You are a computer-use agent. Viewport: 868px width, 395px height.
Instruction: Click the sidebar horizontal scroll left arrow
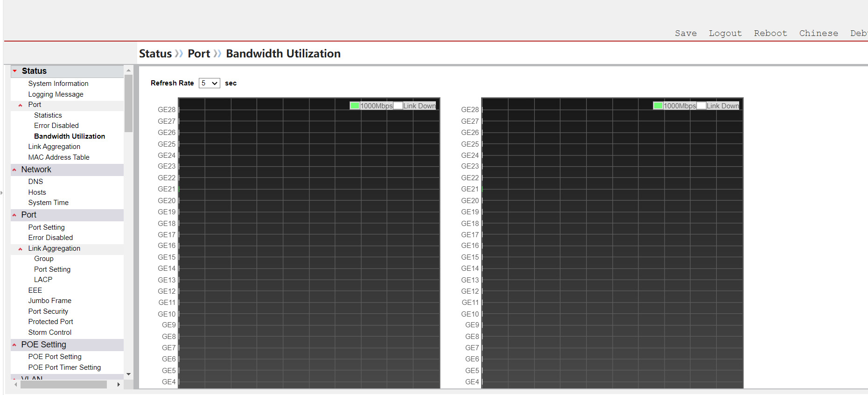pyautogui.click(x=15, y=385)
